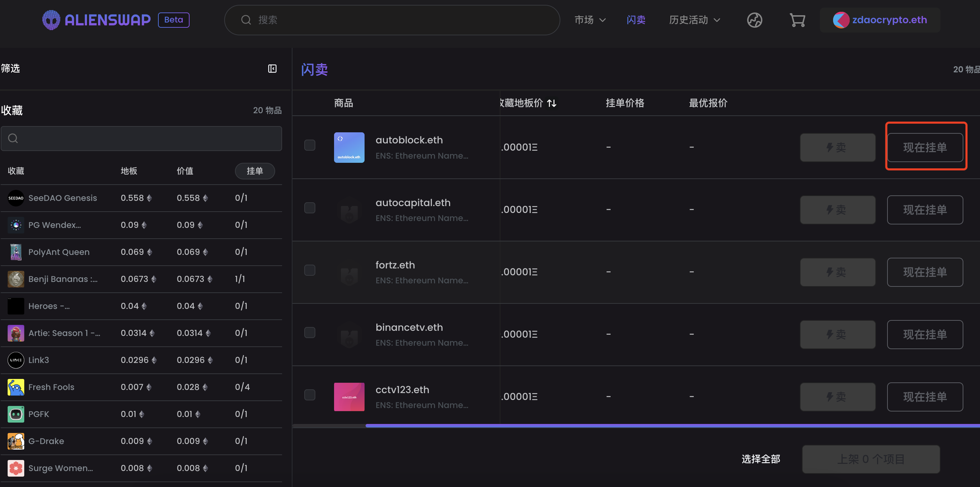Click the highlighted 现在挂单 button for autoblock.eth
This screenshot has width=980, height=487.
pyautogui.click(x=925, y=147)
